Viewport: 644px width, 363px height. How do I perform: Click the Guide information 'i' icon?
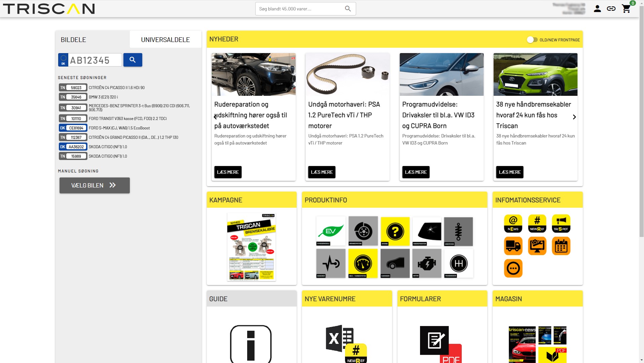point(251,344)
